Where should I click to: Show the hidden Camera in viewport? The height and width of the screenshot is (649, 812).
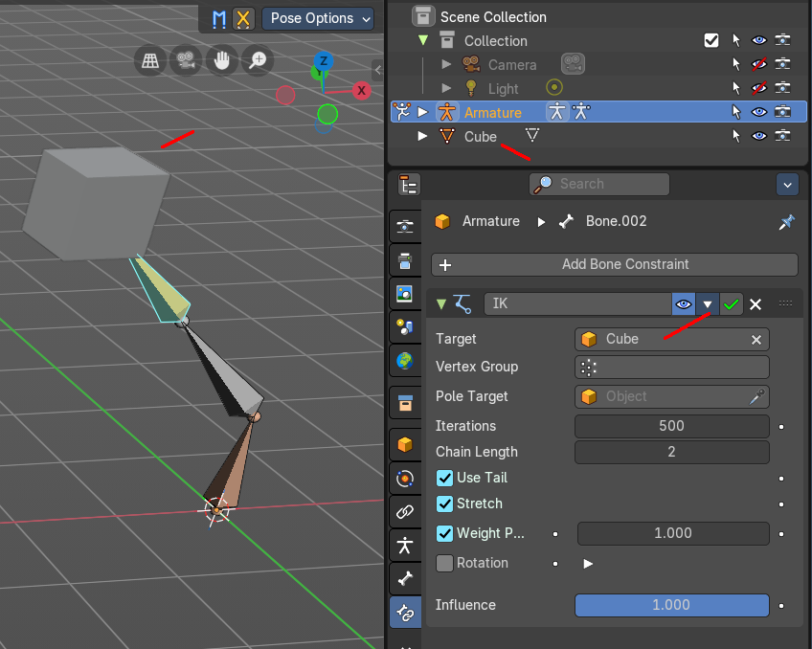click(x=759, y=64)
